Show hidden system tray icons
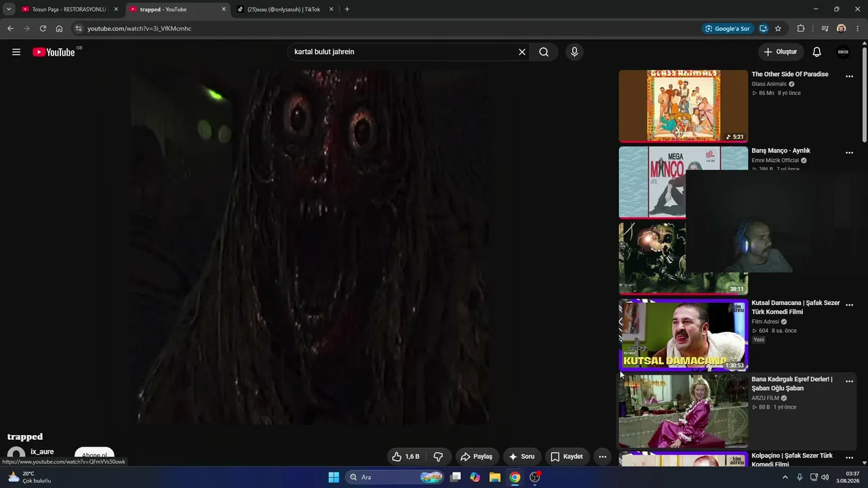868x488 pixels. [785, 477]
